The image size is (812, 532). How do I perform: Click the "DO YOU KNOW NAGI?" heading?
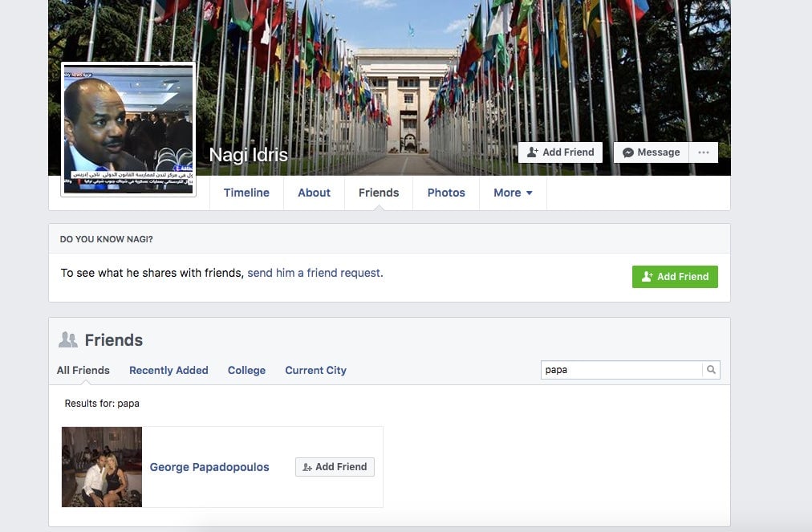pyautogui.click(x=106, y=239)
